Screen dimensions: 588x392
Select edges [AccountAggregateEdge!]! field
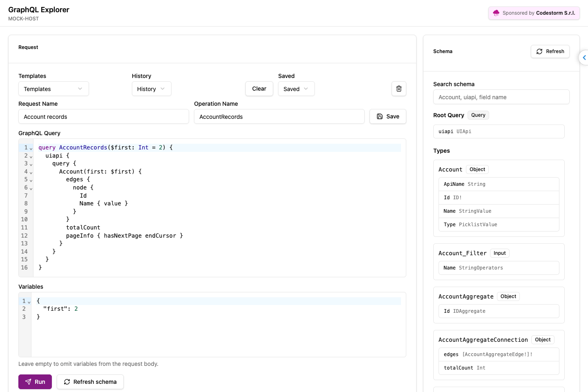click(499, 354)
